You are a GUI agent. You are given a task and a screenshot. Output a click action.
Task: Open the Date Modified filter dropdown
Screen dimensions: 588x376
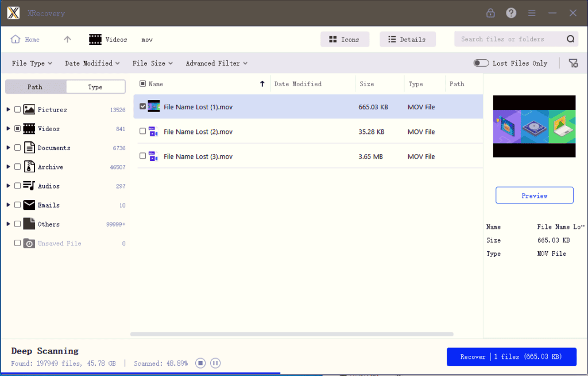(x=92, y=63)
